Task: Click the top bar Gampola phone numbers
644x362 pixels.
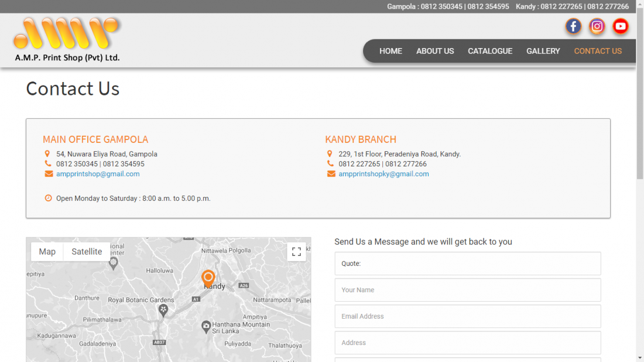Action: [448, 6]
